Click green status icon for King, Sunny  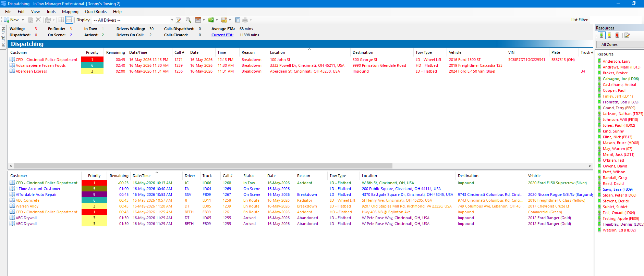[599, 131]
